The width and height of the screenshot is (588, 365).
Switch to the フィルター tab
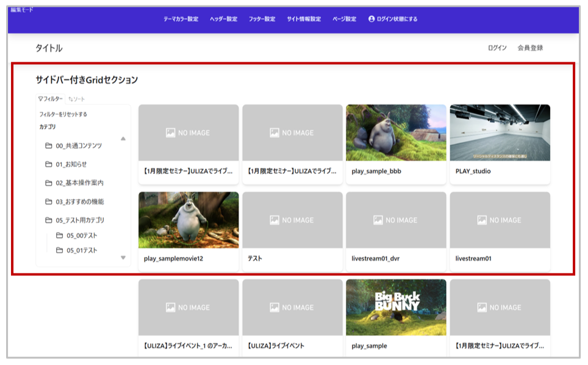(x=51, y=98)
